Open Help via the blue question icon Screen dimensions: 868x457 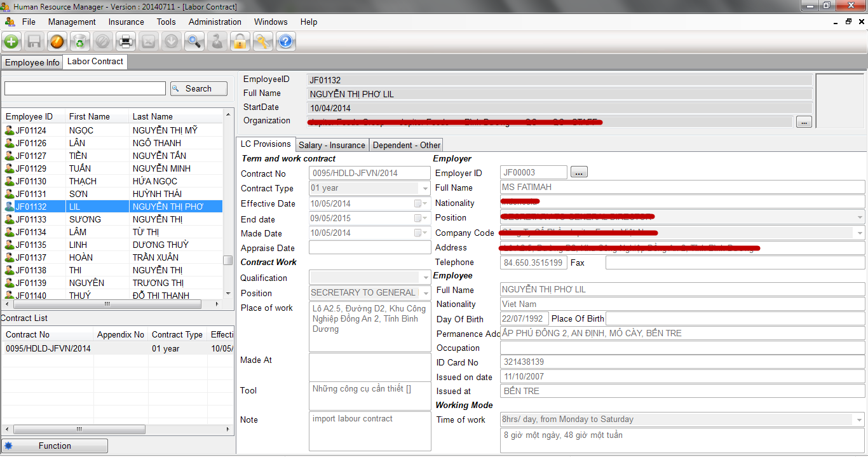tap(285, 42)
